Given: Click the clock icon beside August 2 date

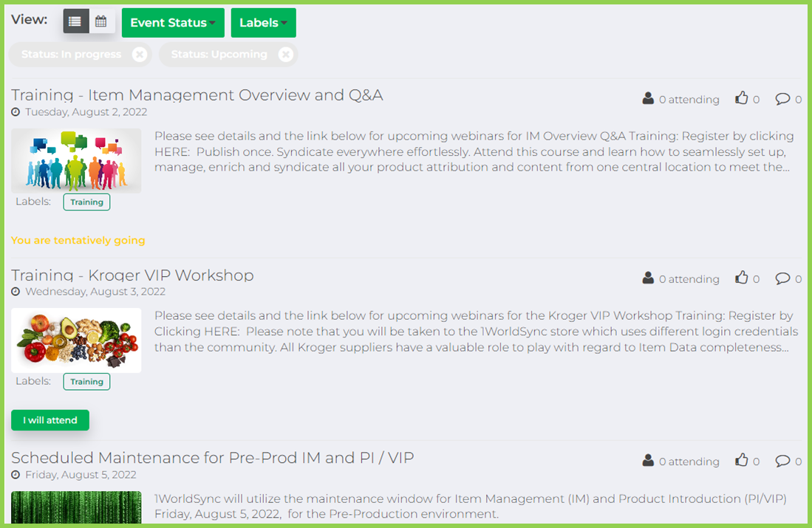Looking at the screenshot, I should pyautogui.click(x=15, y=112).
